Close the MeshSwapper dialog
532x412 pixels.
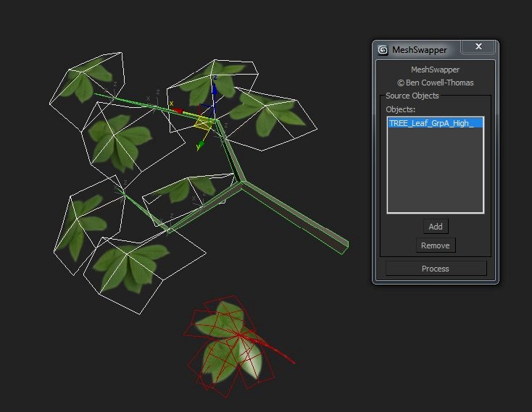478,46
